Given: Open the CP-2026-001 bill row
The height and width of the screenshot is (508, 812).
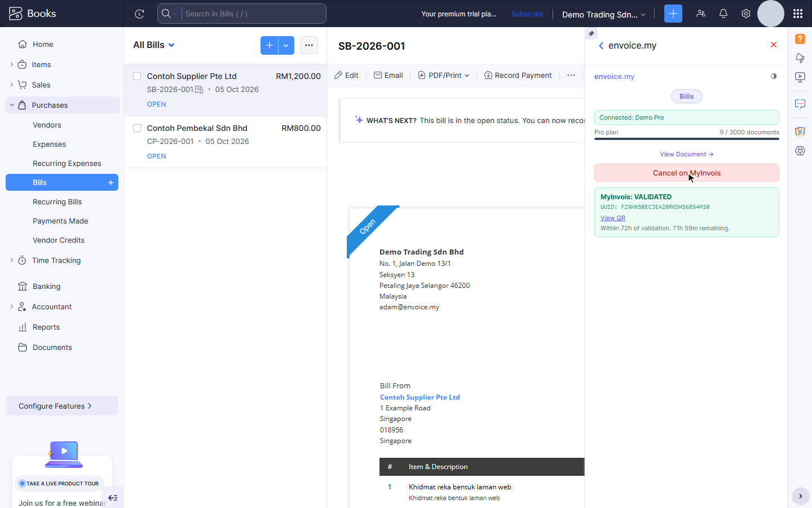Looking at the screenshot, I should click(x=226, y=142).
